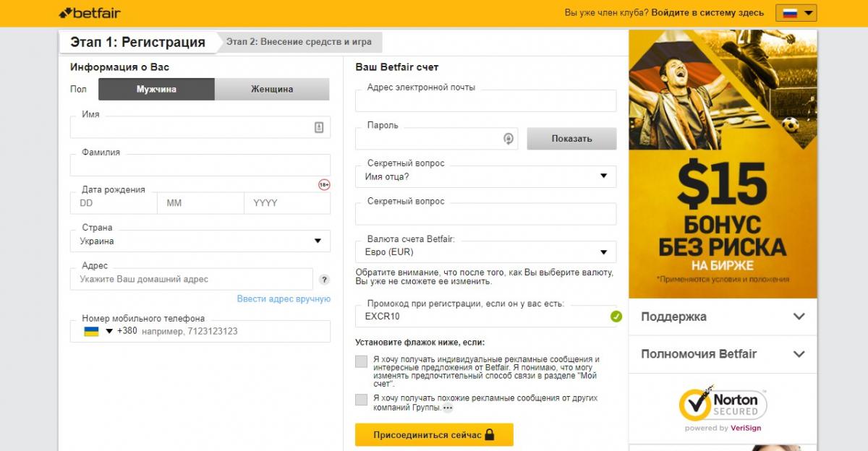Click the $15 bonus advertisement banner

(723, 164)
